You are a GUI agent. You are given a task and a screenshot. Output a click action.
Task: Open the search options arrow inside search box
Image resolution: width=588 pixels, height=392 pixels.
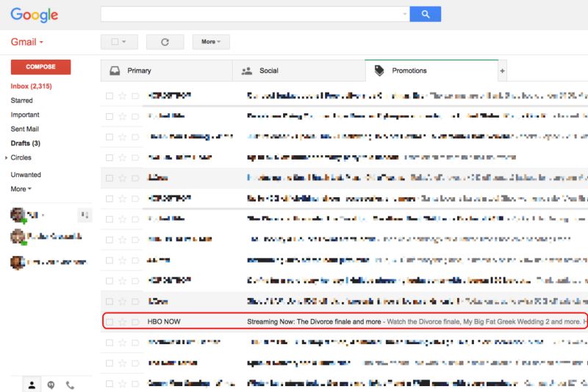pyautogui.click(x=405, y=14)
